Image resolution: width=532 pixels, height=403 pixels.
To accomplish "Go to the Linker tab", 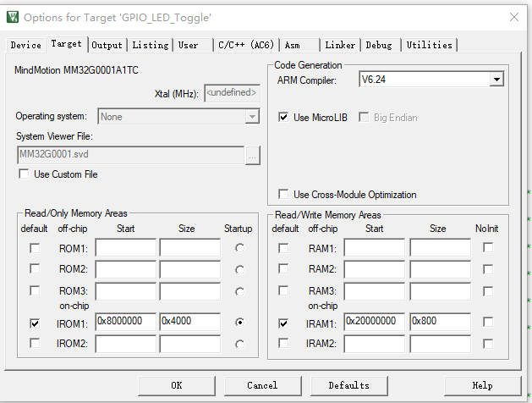I will coord(340,45).
